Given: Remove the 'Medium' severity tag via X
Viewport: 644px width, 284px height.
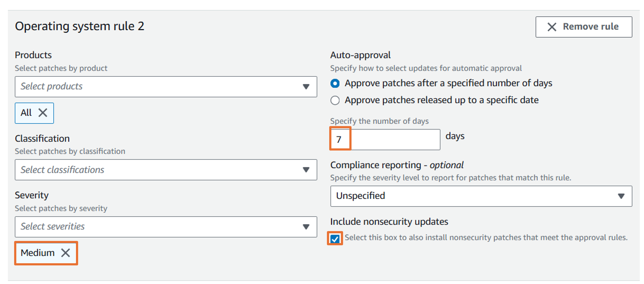Looking at the screenshot, I should click(66, 253).
